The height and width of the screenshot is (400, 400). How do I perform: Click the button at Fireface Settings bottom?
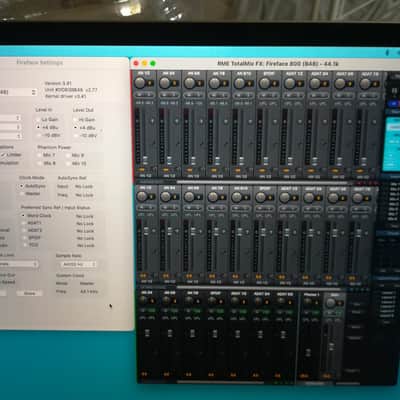pyautogui.click(x=29, y=293)
